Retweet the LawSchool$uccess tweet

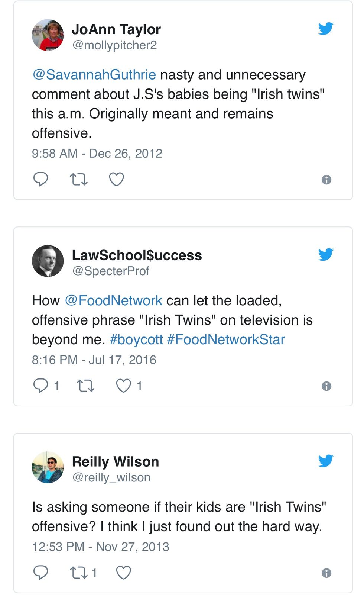point(85,386)
